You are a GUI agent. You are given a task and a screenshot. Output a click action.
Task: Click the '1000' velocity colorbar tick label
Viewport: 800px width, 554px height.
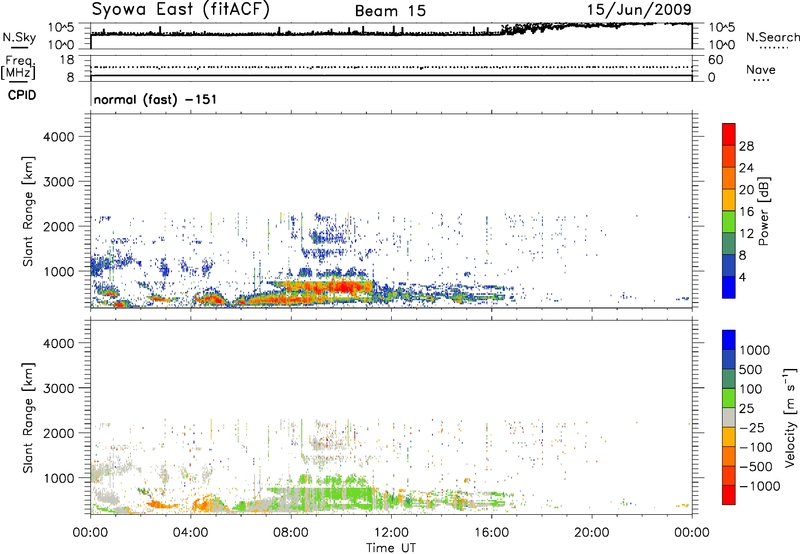[x=755, y=350]
